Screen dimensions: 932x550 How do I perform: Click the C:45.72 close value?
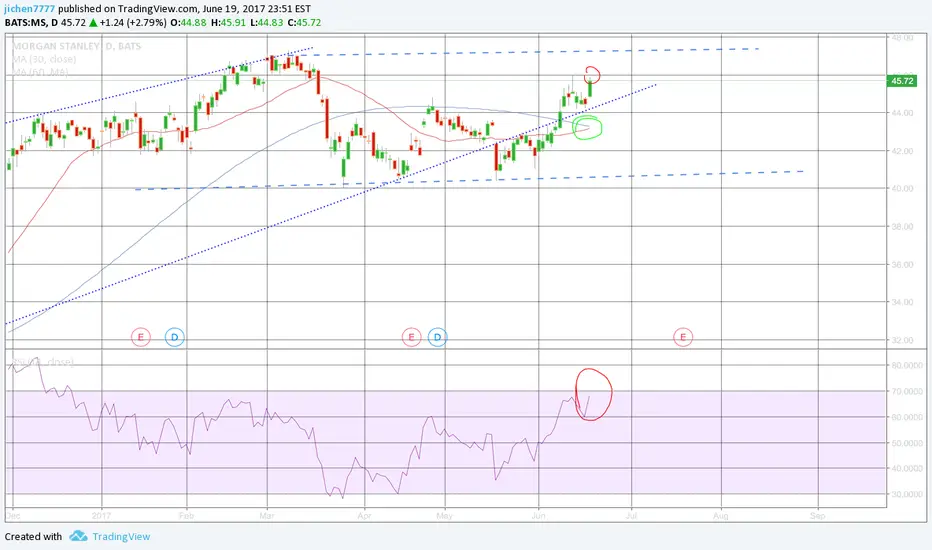coord(304,23)
